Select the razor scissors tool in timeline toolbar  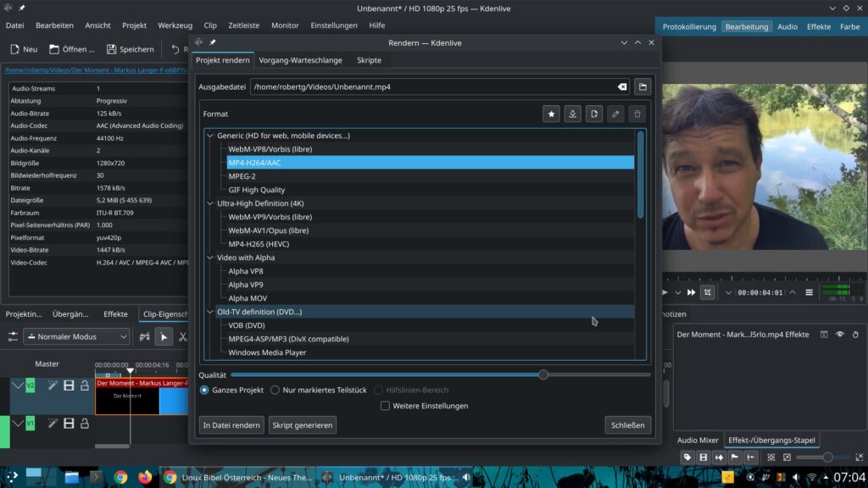[x=183, y=336]
